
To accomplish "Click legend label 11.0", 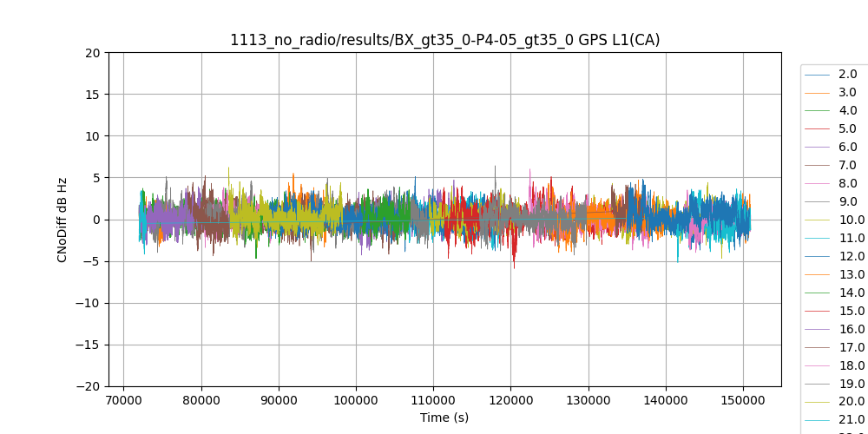I will click(x=851, y=239).
